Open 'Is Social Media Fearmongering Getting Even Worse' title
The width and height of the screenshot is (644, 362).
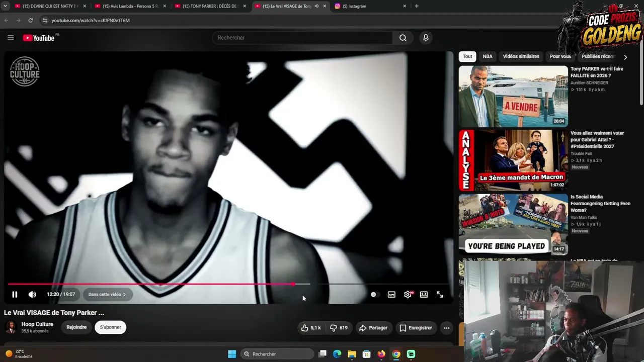tap(600, 203)
